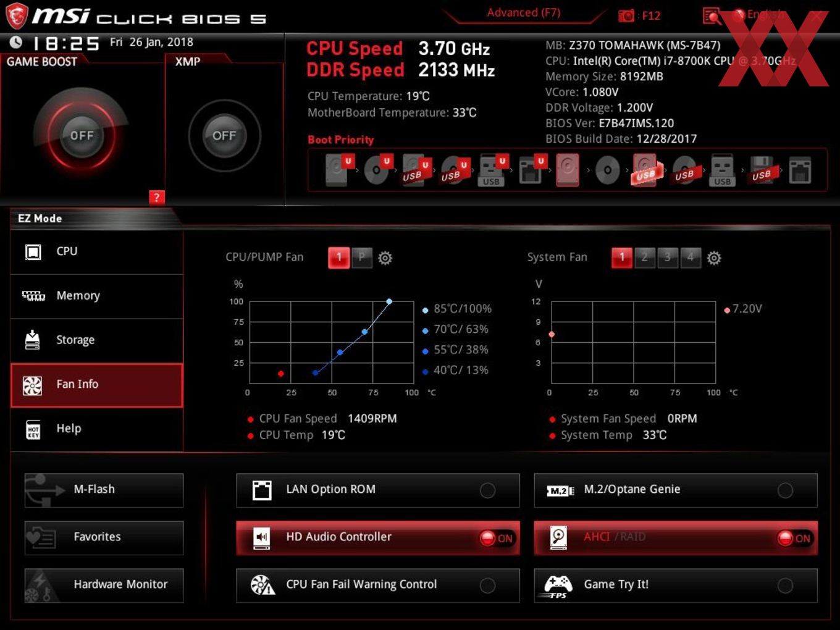Select UEFI USB key boot device icon
Image resolution: width=840 pixels, height=630 pixels.
(x=492, y=170)
